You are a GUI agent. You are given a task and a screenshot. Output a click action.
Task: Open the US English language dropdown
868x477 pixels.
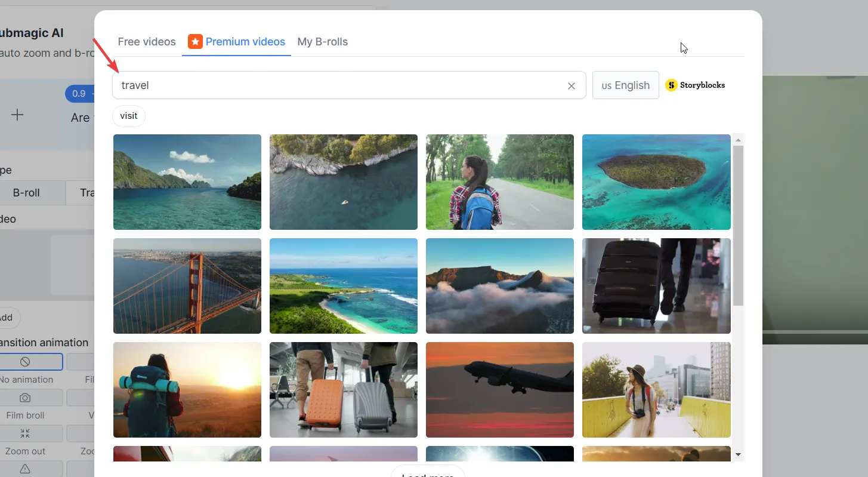click(x=626, y=85)
